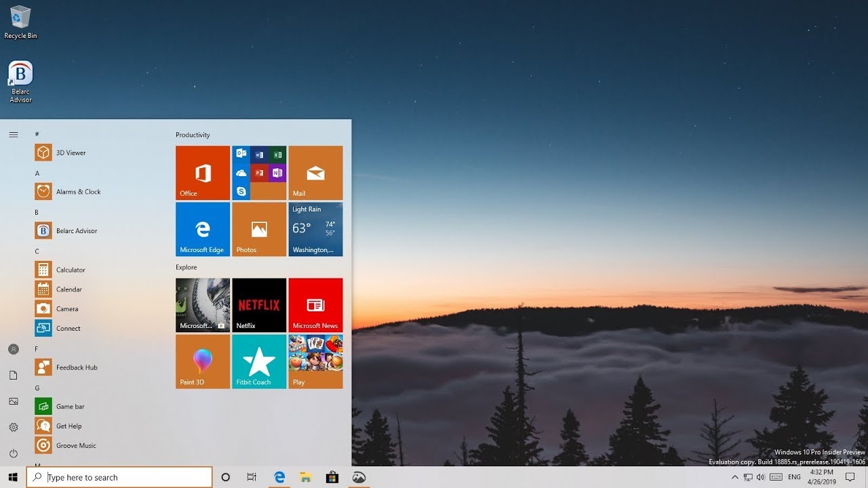Open the Calculator app

(98, 270)
